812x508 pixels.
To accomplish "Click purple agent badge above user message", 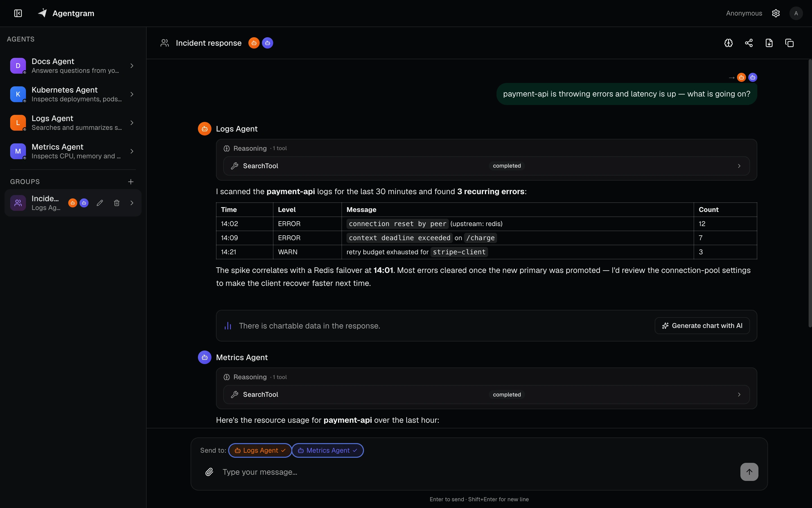I will (753, 78).
